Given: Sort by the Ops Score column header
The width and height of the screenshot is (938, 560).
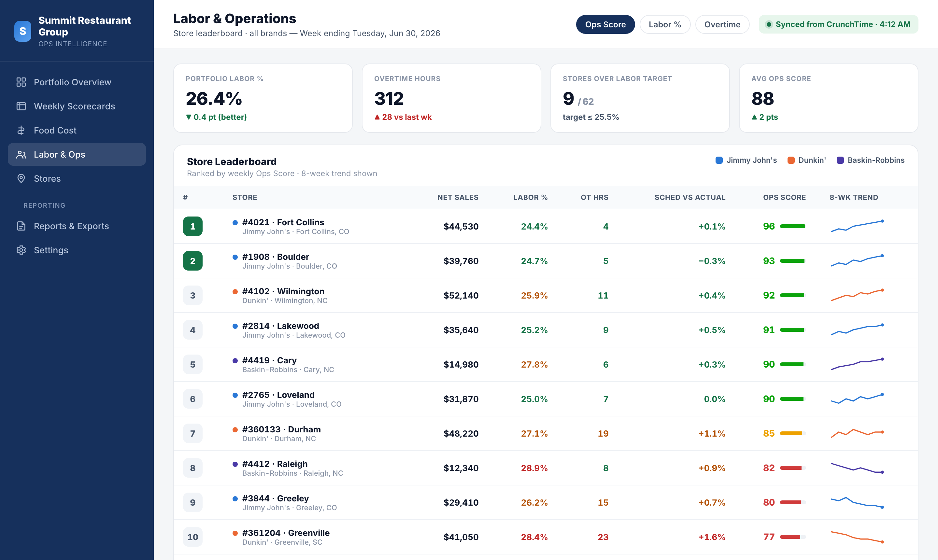Looking at the screenshot, I should (x=784, y=198).
